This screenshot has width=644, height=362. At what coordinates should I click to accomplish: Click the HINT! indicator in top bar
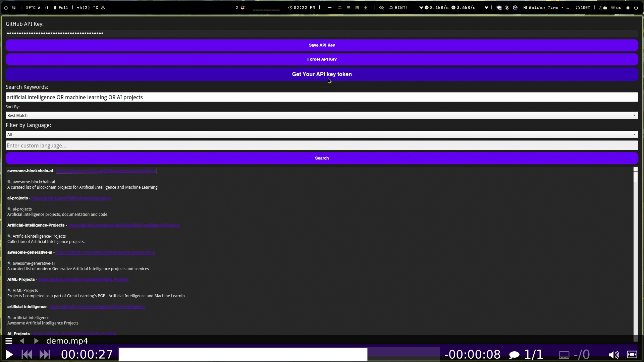398,7
